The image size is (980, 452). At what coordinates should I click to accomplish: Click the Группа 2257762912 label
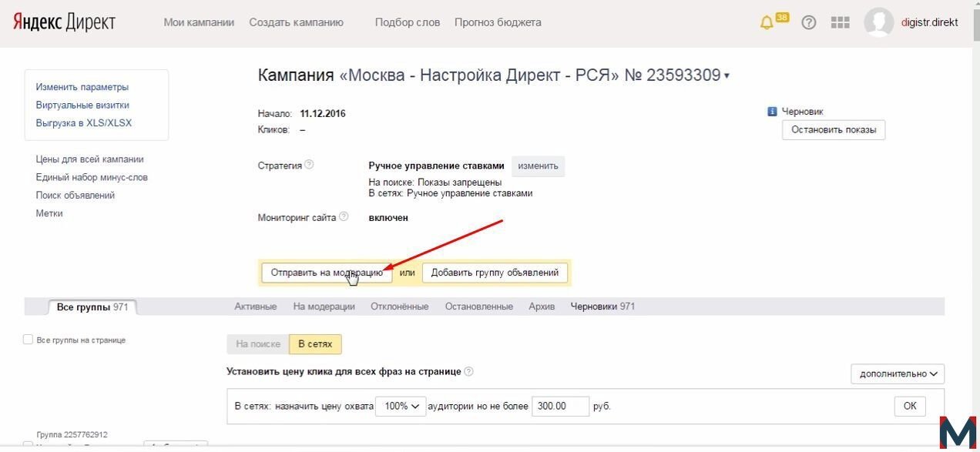click(72, 435)
